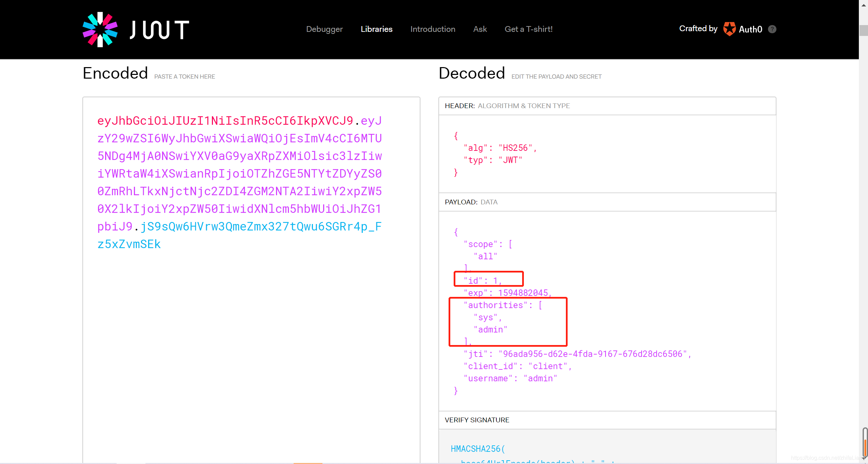Screen dimensions: 868x464
Task: Open the Ask navigation link
Action: coord(480,29)
